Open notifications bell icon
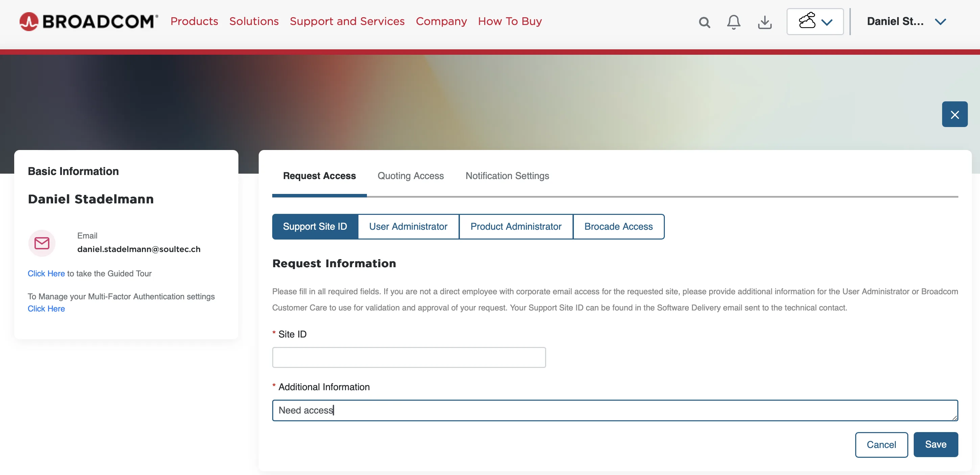This screenshot has width=980, height=475. (733, 22)
